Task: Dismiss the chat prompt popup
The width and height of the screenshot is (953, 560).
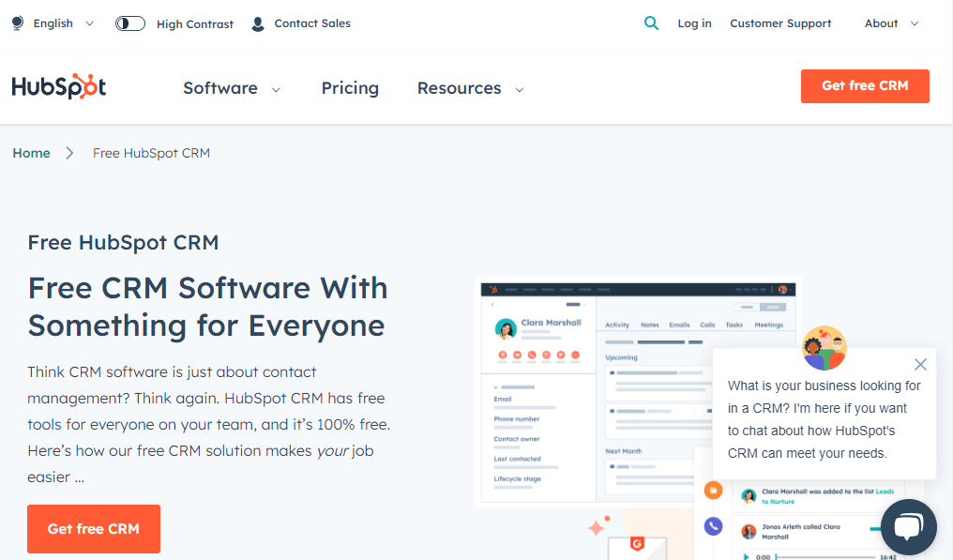Action: coord(920,364)
